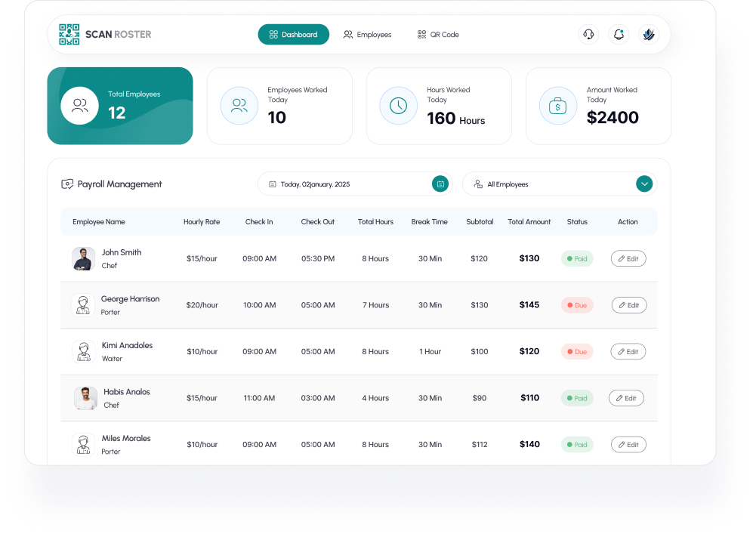
Task: Click the dollar bag icon on Amount Worked card
Action: click(x=557, y=106)
